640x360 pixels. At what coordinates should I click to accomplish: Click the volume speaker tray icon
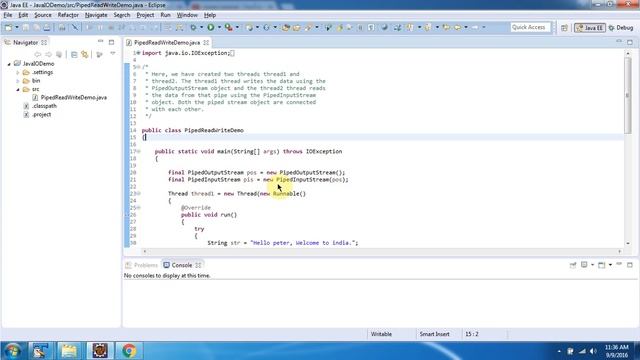click(x=593, y=351)
